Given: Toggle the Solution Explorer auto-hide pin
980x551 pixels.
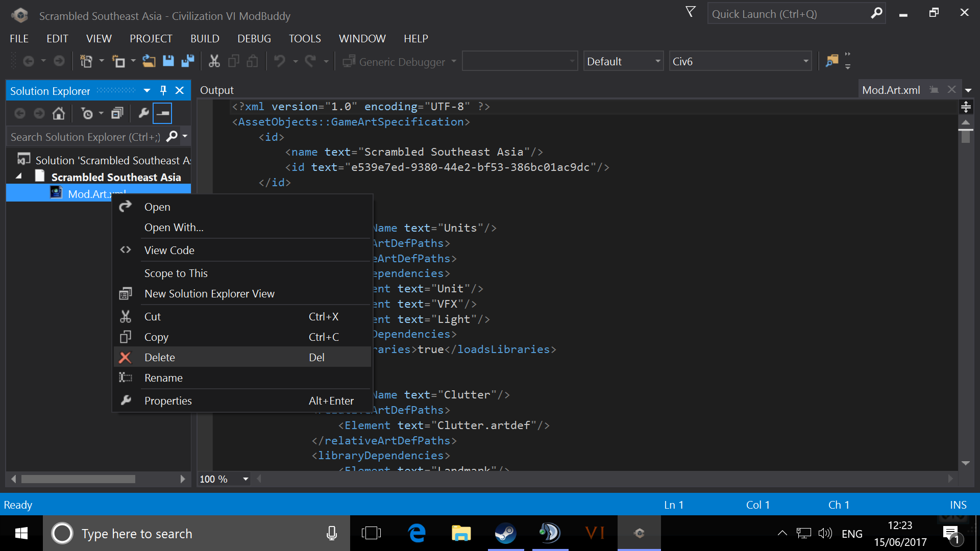Looking at the screenshot, I should point(163,90).
